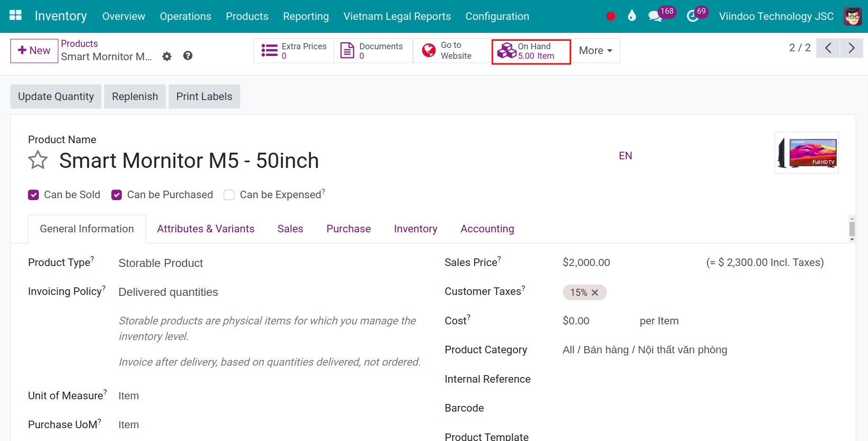This screenshot has width=868, height=441.
Task: Go to next record arrow
Action: click(851, 48)
